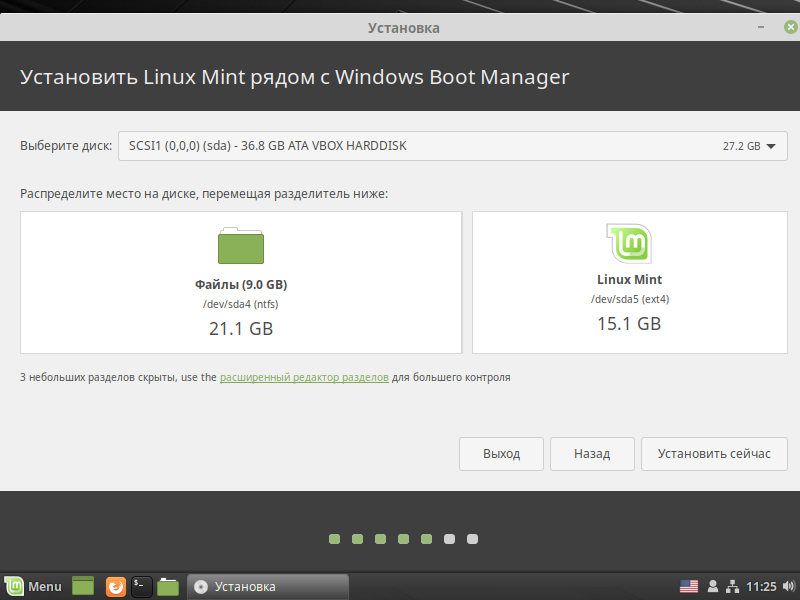800x600 pixels.
Task: Click the /dev/sda4 (ntfs) label
Action: [x=241, y=305]
